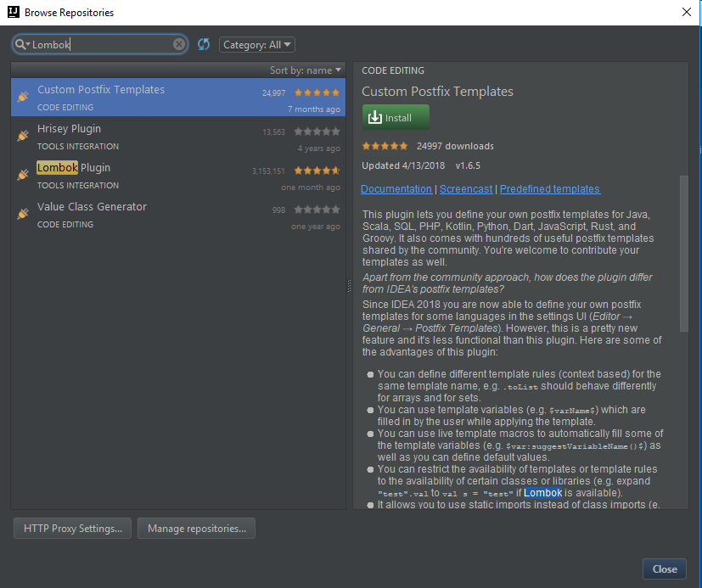Install the Custom Postfix Templates plugin
This screenshot has width=702, height=588.
coord(396,117)
